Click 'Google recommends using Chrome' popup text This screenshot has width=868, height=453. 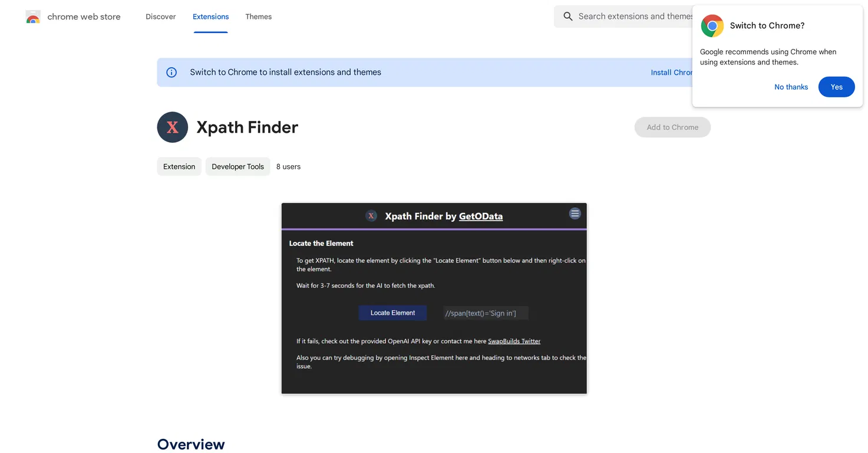click(x=768, y=57)
